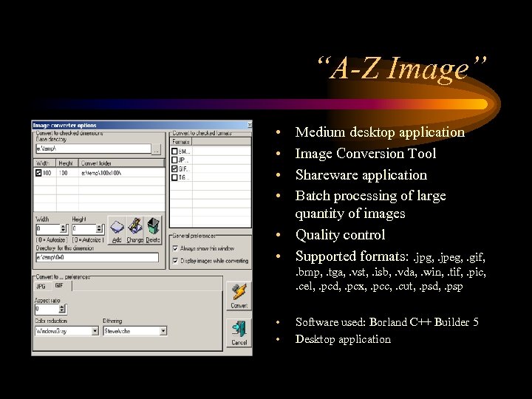Click the Height column header

pyautogui.click(x=67, y=163)
